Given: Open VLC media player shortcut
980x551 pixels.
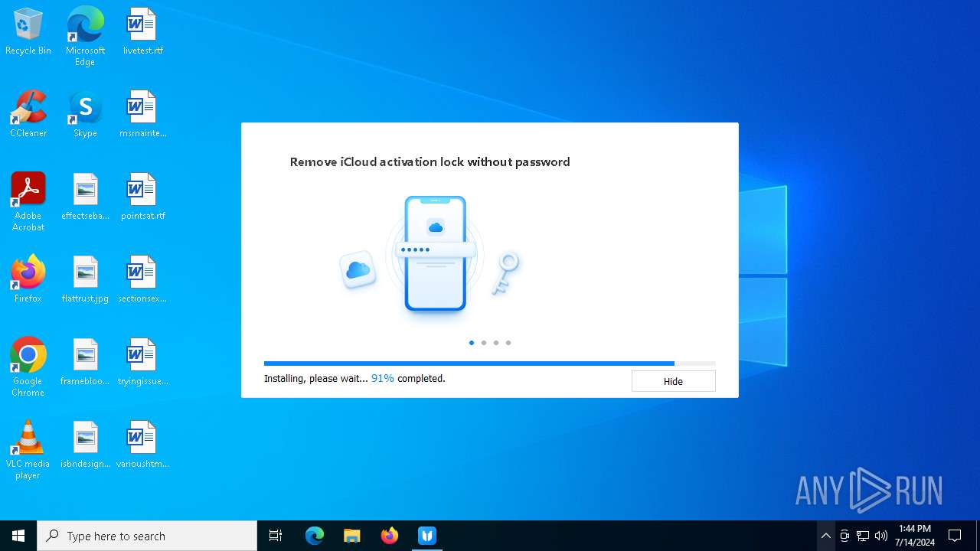Looking at the screenshot, I should (x=28, y=450).
